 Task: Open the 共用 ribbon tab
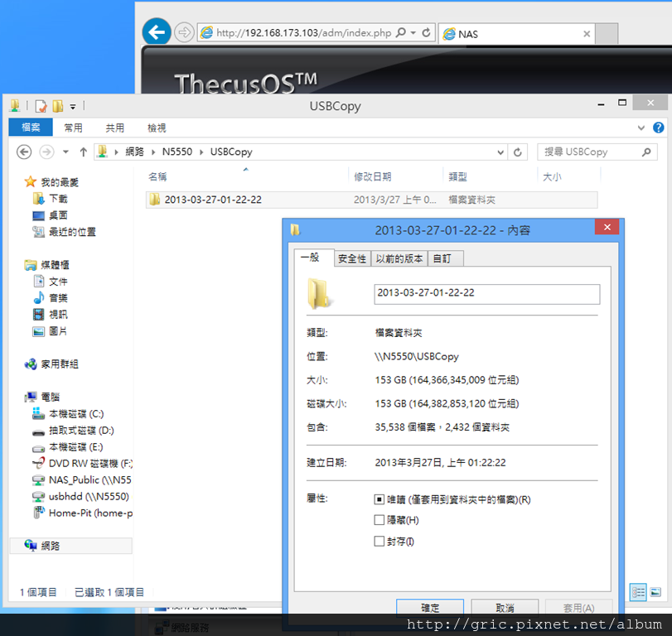click(x=114, y=128)
